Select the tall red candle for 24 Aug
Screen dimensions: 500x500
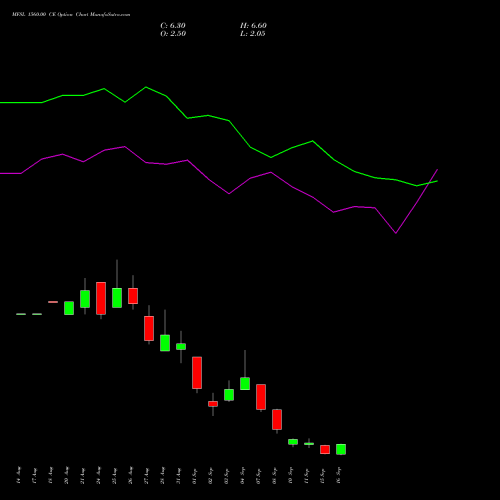point(101,298)
